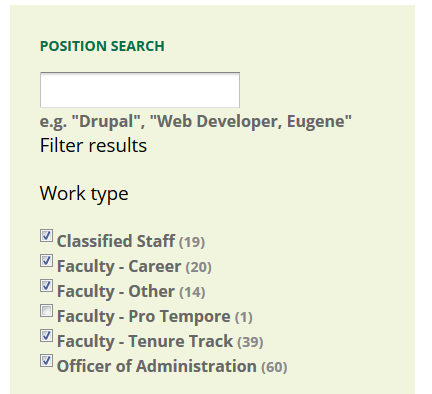Click the (60) count beside Officer of Administration

(x=274, y=367)
